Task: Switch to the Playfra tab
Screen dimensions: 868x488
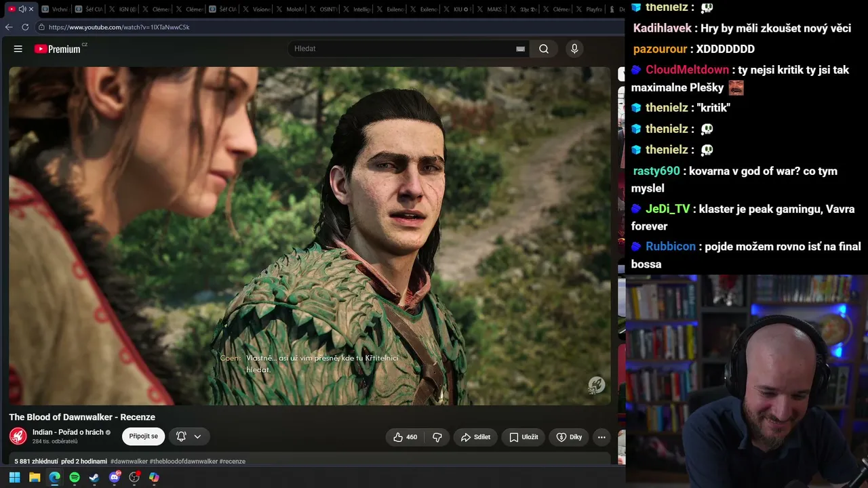Action: (x=589, y=9)
